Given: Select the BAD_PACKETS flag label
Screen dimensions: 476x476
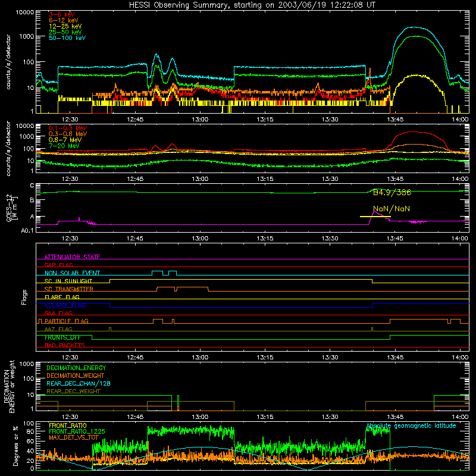Looking at the screenshot, I should [x=65, y=345].
